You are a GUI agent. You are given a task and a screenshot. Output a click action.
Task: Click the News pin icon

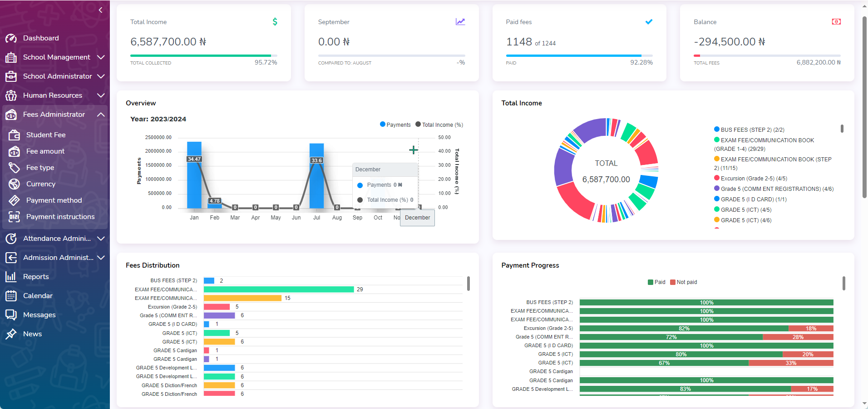coord(11,334)
